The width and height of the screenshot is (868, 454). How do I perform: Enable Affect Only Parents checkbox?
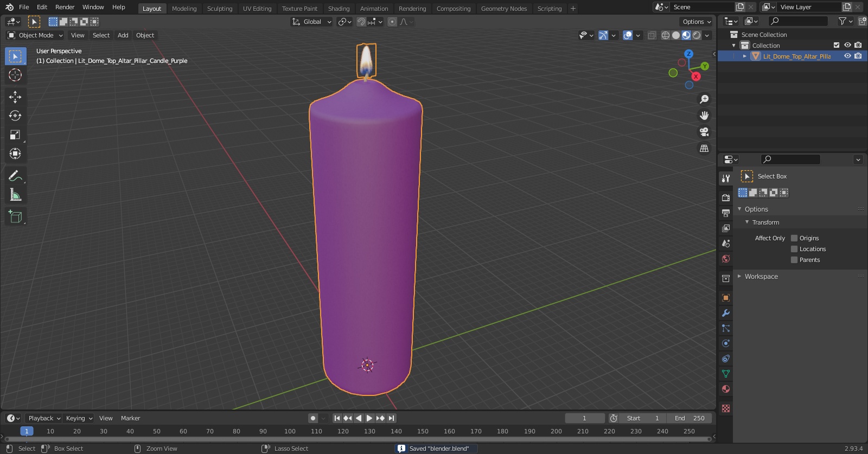794,260
